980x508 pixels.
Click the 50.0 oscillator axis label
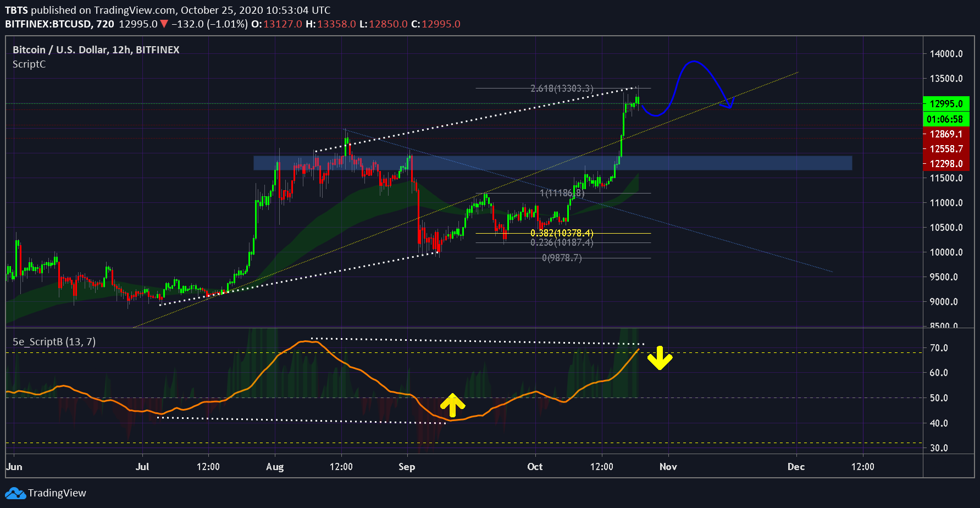[x=939, y=398]
